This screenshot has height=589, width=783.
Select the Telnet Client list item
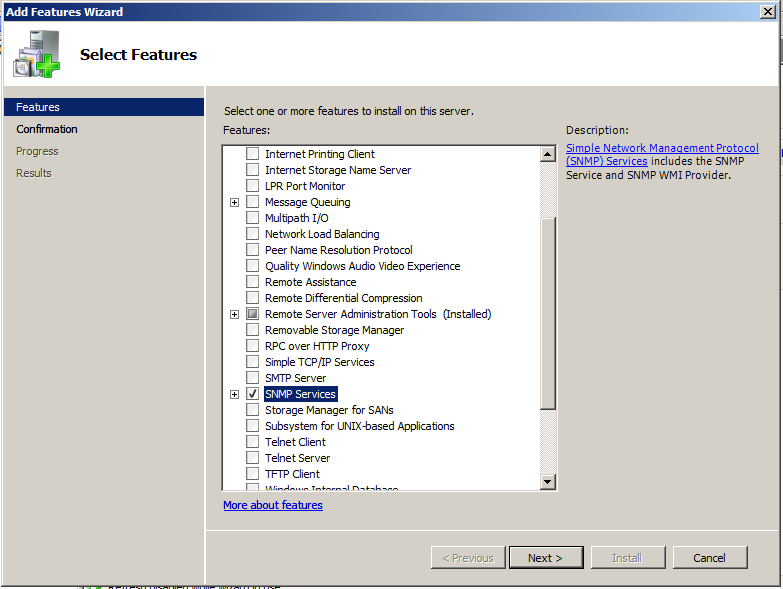click(x=295, y=442)
